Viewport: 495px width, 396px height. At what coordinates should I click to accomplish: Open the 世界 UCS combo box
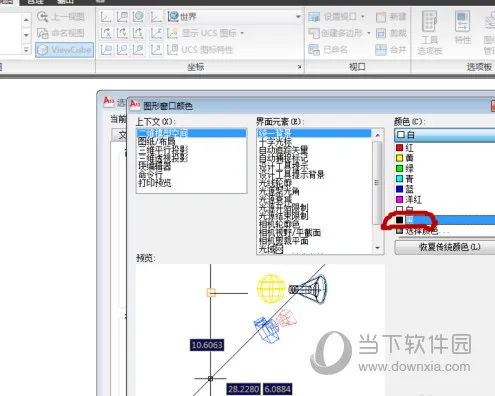coord(234,16)
